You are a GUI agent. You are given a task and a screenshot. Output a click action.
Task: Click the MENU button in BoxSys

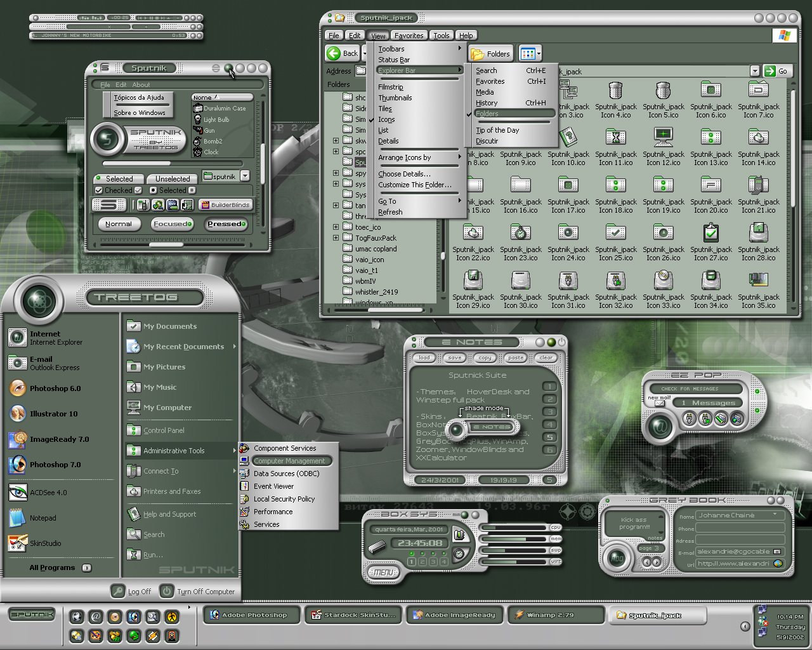pos(383,572)
